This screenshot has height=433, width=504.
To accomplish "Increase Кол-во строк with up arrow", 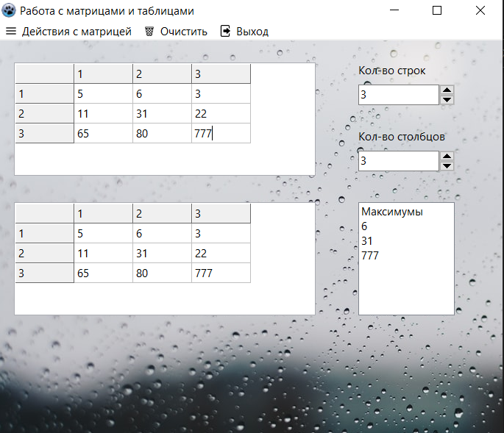I will 447,90.
